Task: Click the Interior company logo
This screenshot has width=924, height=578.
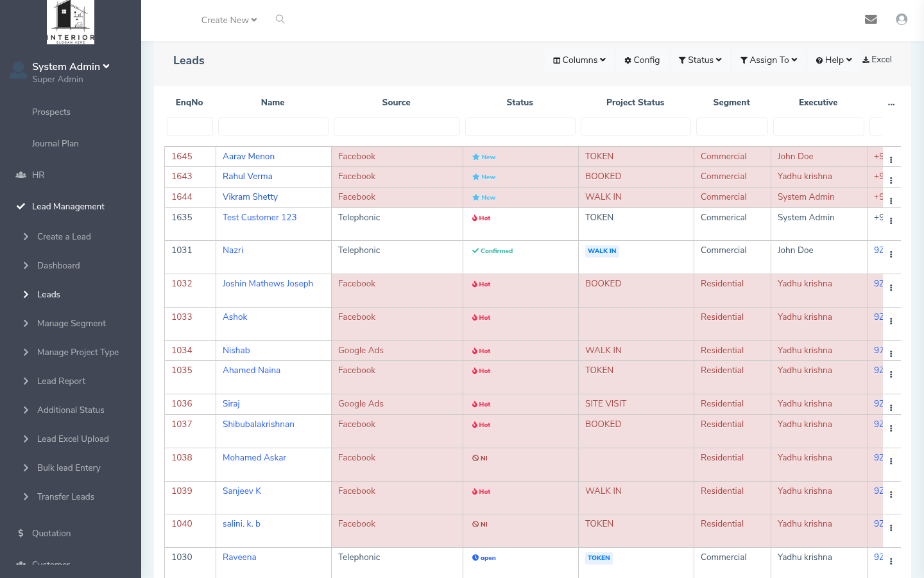Action: coord(71,22)
